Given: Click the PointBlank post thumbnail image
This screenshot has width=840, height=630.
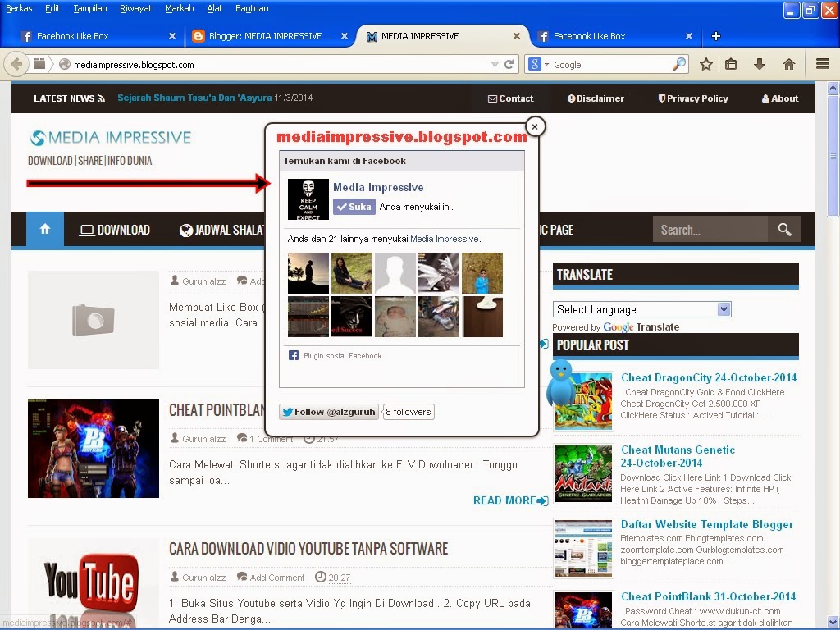Looking at the screenshot, I should coord(94,449).
